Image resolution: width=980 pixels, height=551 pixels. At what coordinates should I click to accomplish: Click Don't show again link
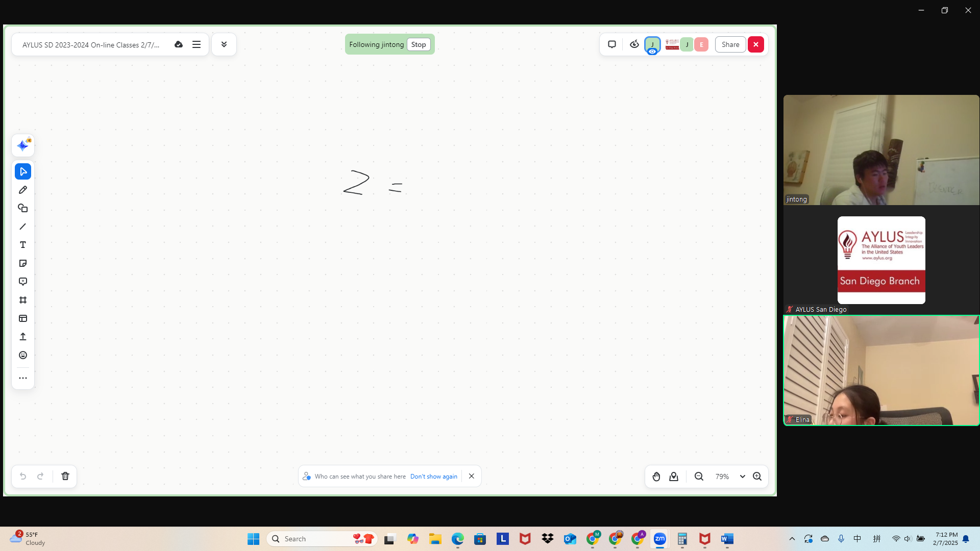[x=434, y=477]
